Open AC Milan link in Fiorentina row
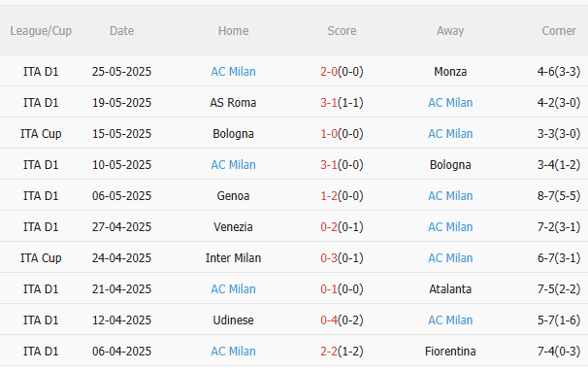The image size is (588, 370). click(233, 352)
